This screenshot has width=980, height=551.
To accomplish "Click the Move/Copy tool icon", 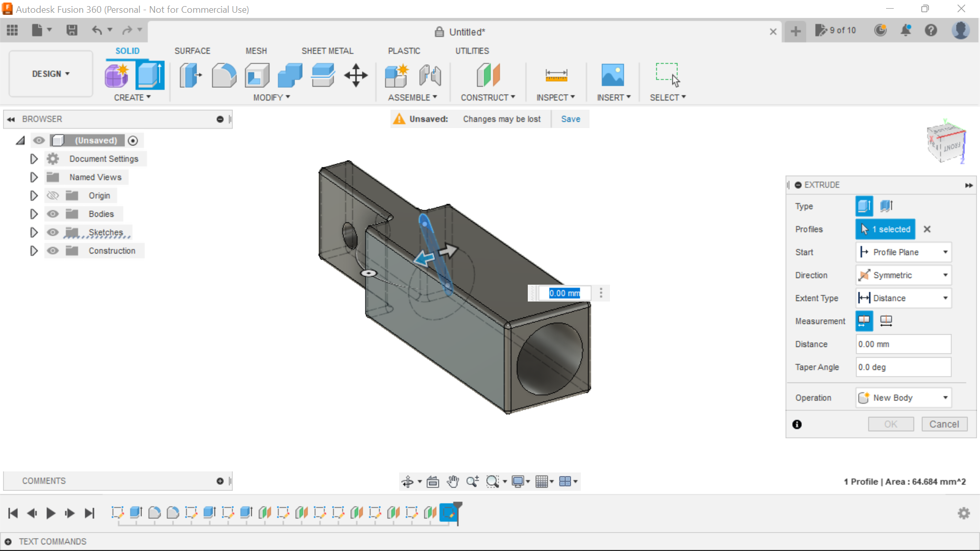I will (x=355, y=74).
